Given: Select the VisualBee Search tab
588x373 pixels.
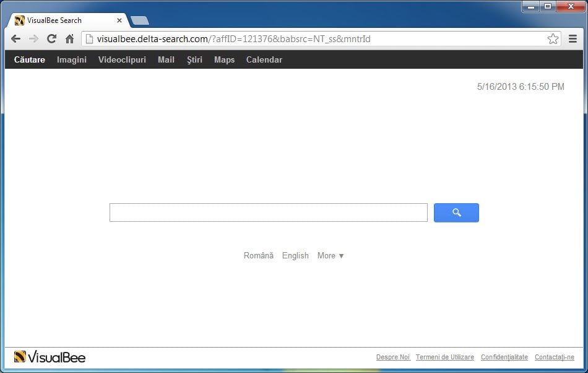Looking at the screenshot, I should [68, 20].
